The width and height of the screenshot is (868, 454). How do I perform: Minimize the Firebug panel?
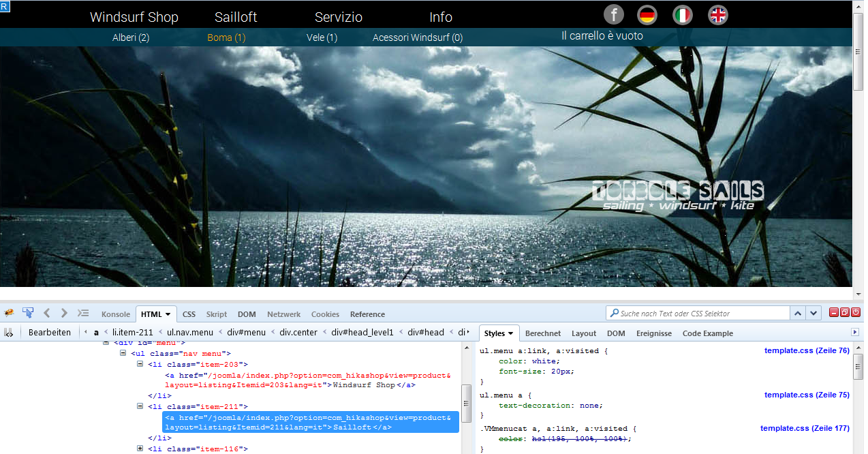(x=834, y=312)
